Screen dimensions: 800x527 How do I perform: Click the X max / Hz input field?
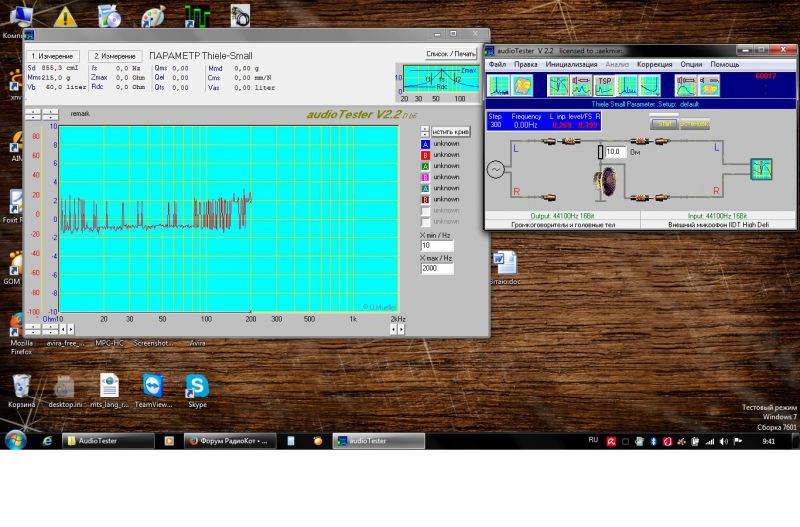[437, 268]
